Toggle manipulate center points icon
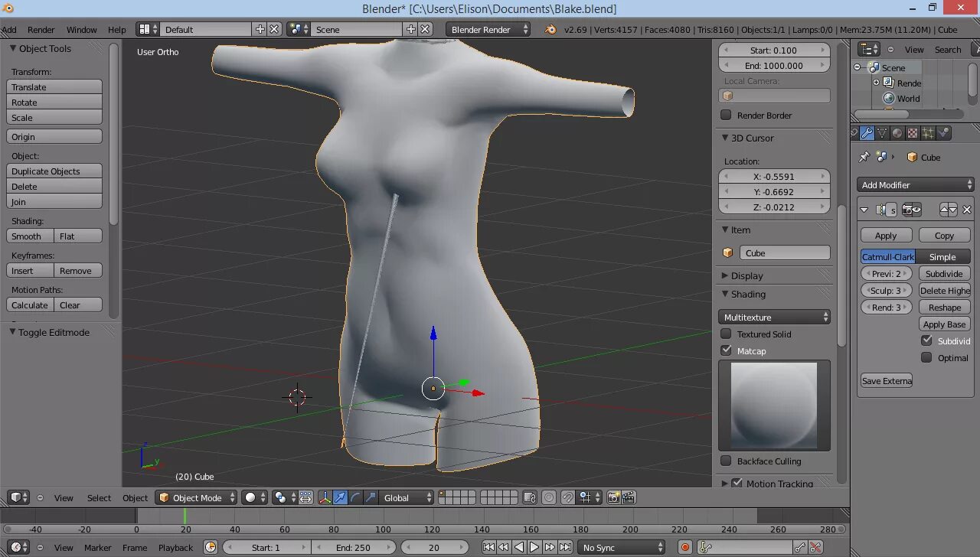The image size is (980, 557). (305, 497)
